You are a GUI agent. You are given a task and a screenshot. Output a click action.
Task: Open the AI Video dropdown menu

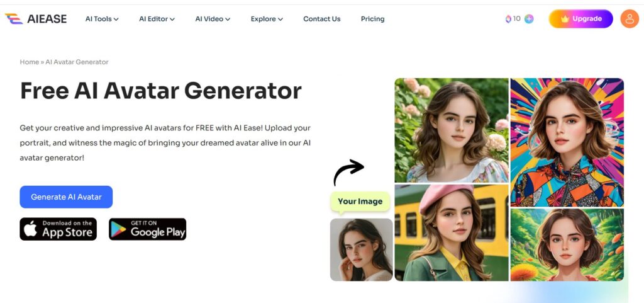tap(213, 19)
